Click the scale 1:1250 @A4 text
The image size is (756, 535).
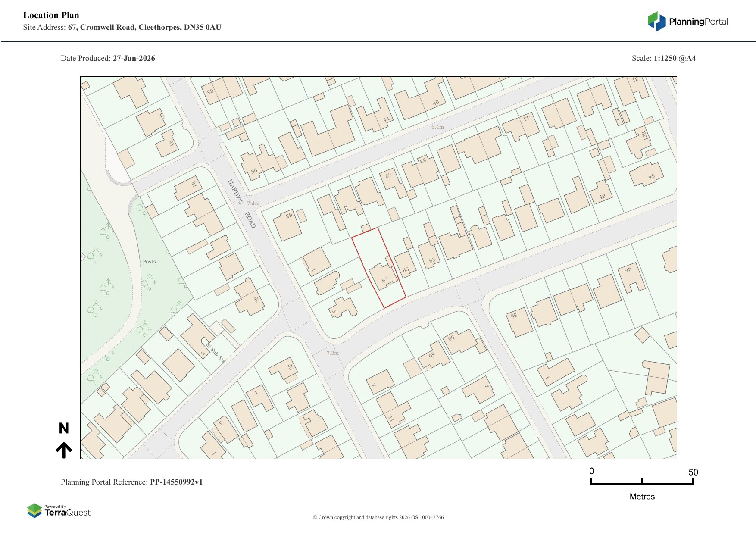click(675, 59)
